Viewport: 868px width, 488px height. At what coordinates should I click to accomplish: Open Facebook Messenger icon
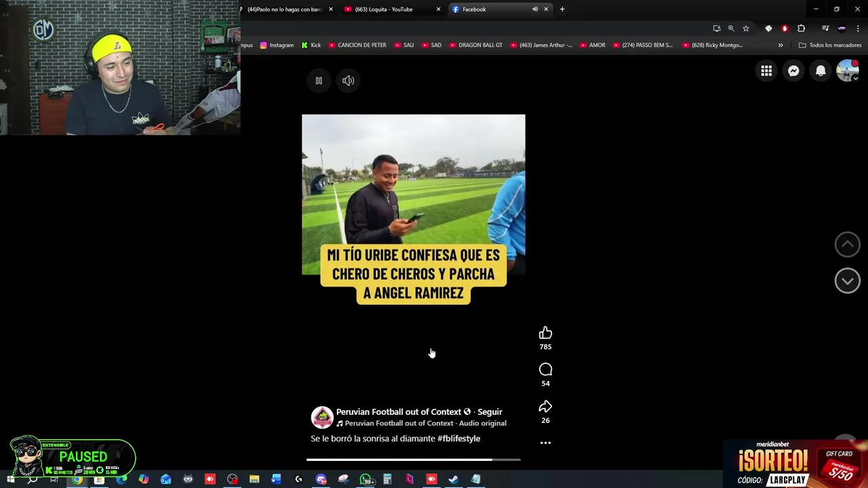pyautogui.click(x=793, y=70)
